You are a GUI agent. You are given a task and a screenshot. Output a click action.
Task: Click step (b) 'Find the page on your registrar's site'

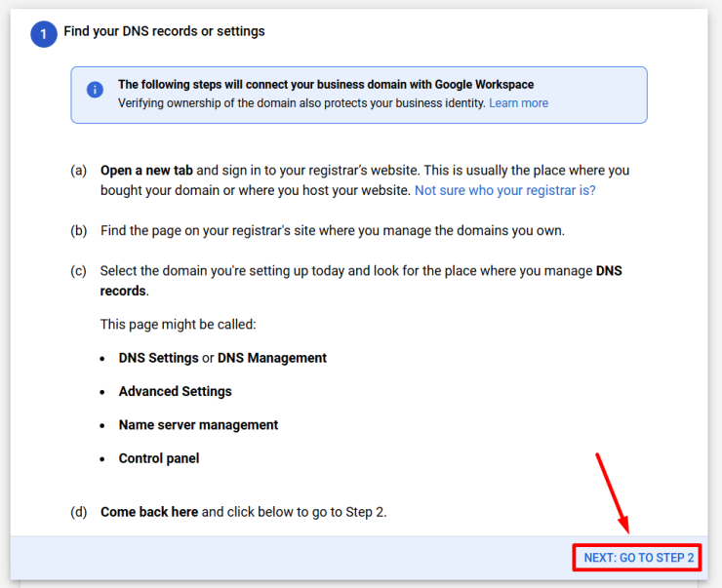coord(333,230)
